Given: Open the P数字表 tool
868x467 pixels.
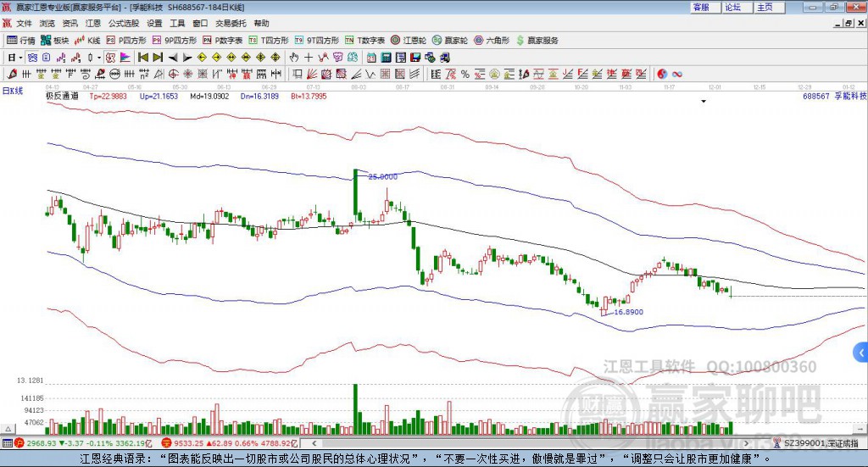Looking at the screenshot, I should tap(223, 41).
